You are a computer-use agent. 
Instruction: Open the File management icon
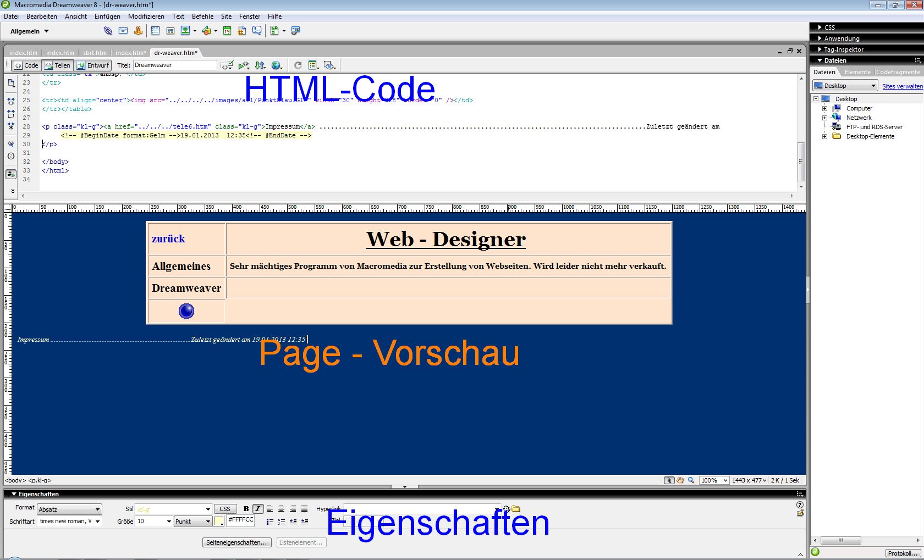tap(261, 65)
